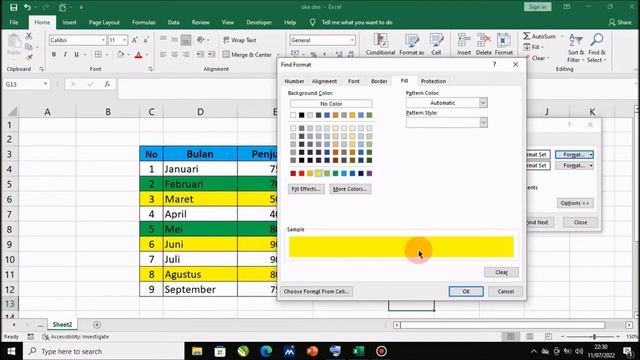640x360 pixels.
Task: Click the Cut scissors icon
Action: [x=29, y=36]
